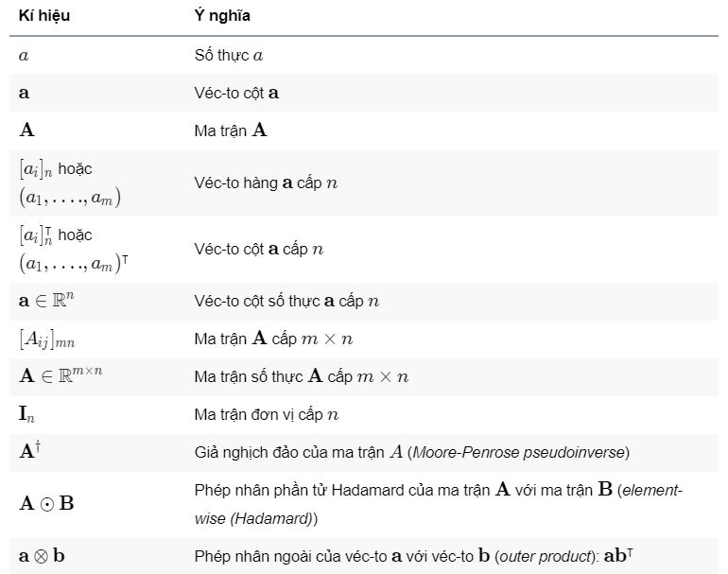Click the a ⊗ b outer product symbol
Image resolution: width=728 pixels, height=574 pixels.
point(42,555)
